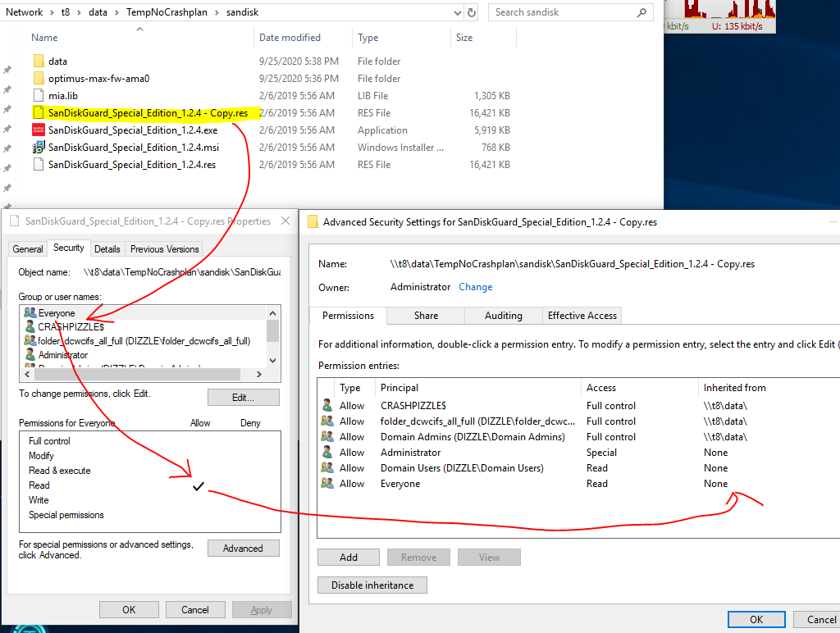Click the data folder icon
The image size is (840, 633).
point(39,61)
